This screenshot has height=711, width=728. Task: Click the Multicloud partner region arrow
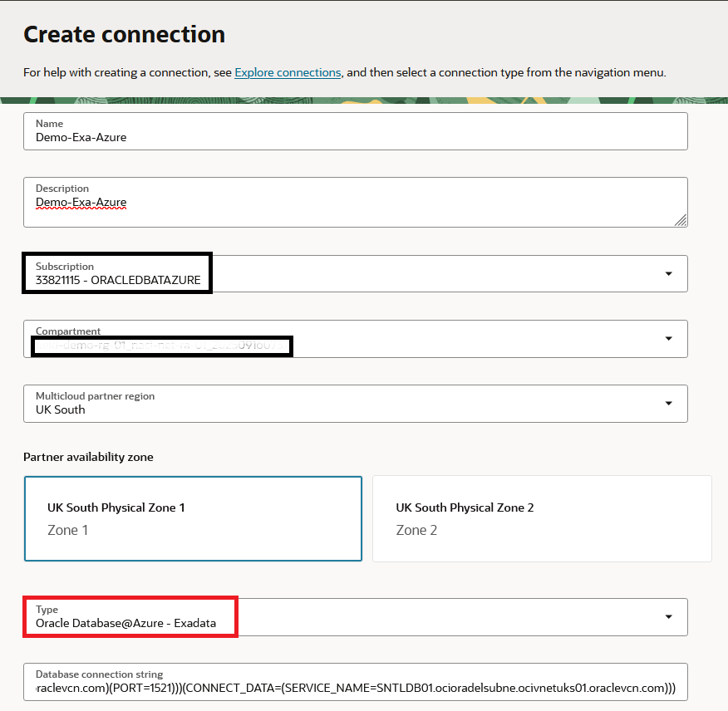[x=669, y=404]
